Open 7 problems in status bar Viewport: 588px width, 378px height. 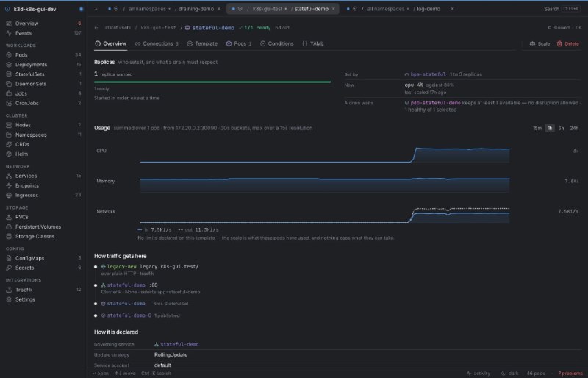[x=570, y=373]
